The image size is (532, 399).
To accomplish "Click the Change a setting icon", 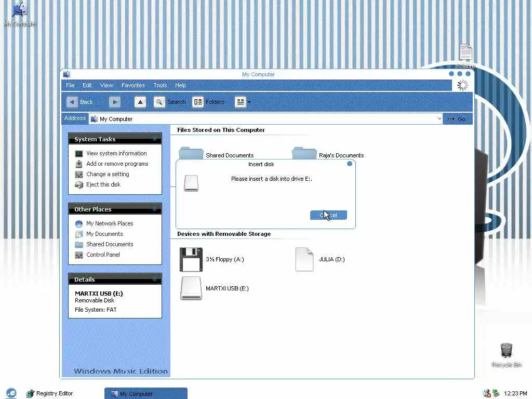I will tap(79, 175).
